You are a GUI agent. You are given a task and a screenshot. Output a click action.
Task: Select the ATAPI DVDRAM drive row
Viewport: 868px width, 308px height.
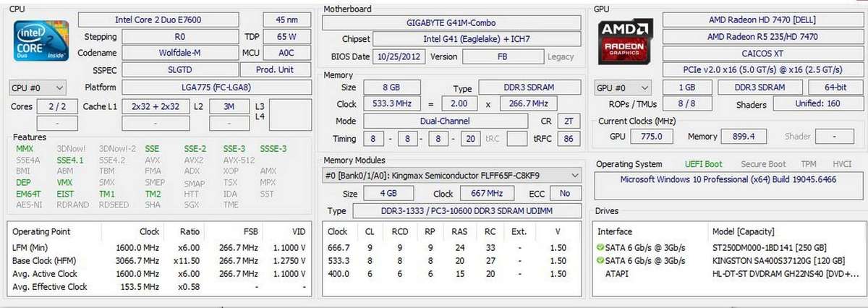pyautogui.click(x=728, y=274)
